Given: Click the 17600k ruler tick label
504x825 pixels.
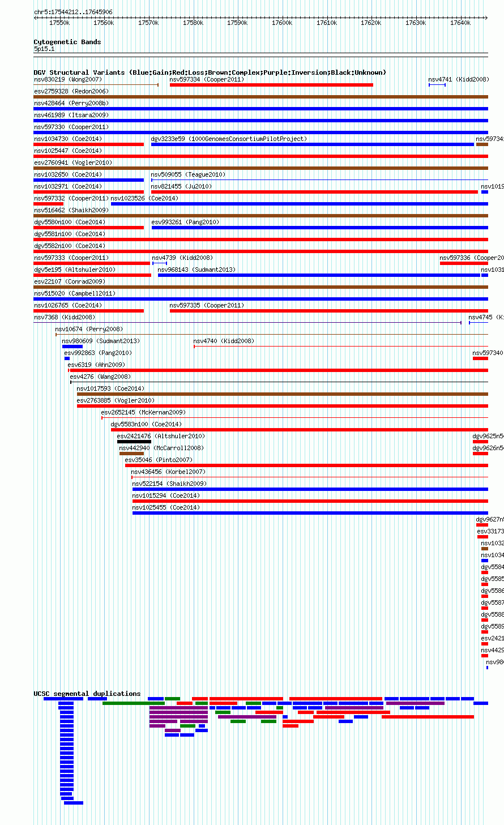Looking at the screenshot, I should pyautogui.click(x=282, y=23).
